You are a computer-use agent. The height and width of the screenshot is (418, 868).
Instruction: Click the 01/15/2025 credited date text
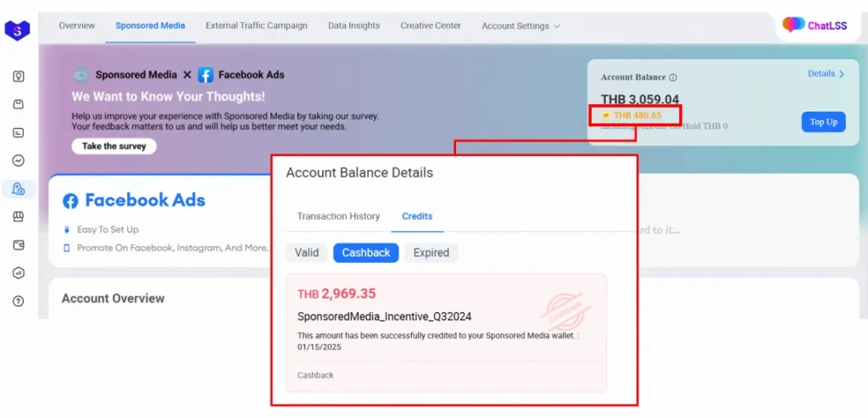(320, 348)
